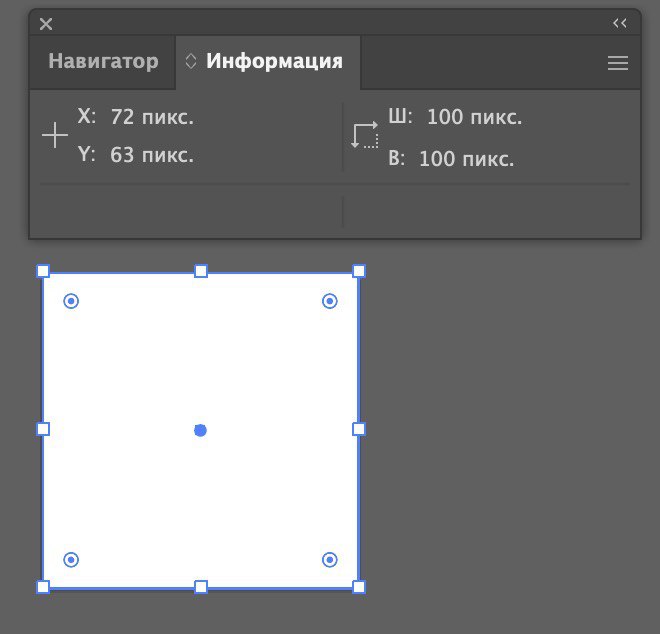Screen dimensions: 660x634
Task: Click the bottom-left corner radius widget
Action: point(71,560)
